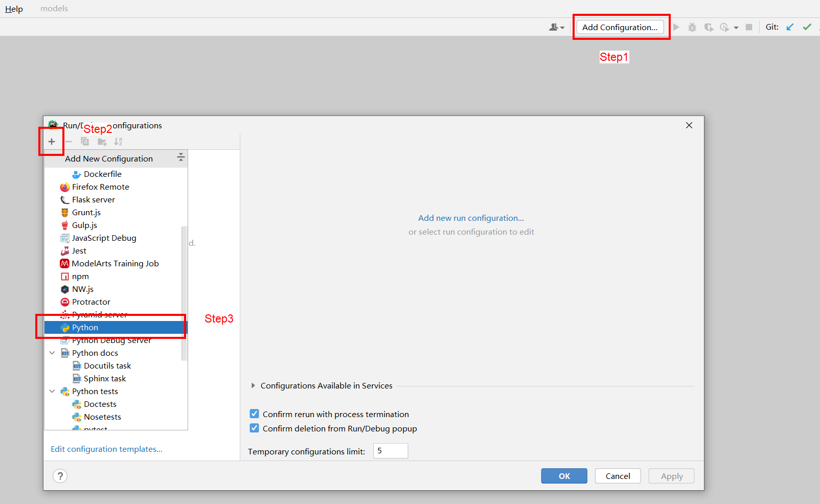
Task: Open Edit configuration templates... link
Action: 106,449
